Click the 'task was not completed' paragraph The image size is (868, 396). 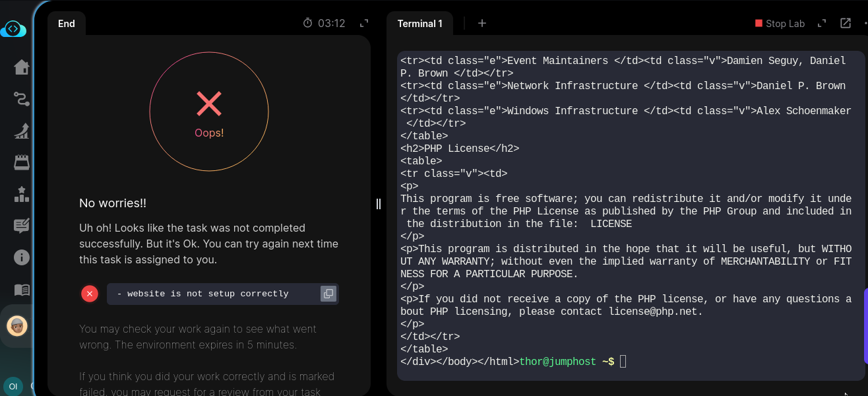pos(209,244)
